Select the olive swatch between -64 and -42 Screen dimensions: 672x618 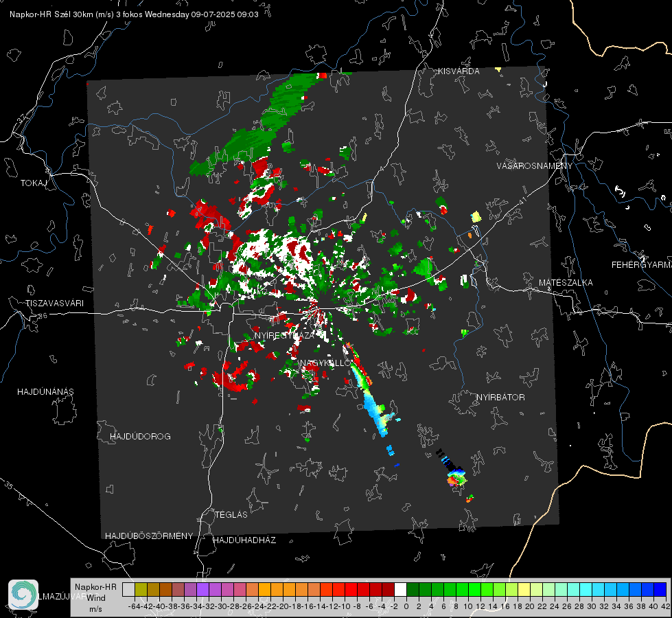coord(141,589)
